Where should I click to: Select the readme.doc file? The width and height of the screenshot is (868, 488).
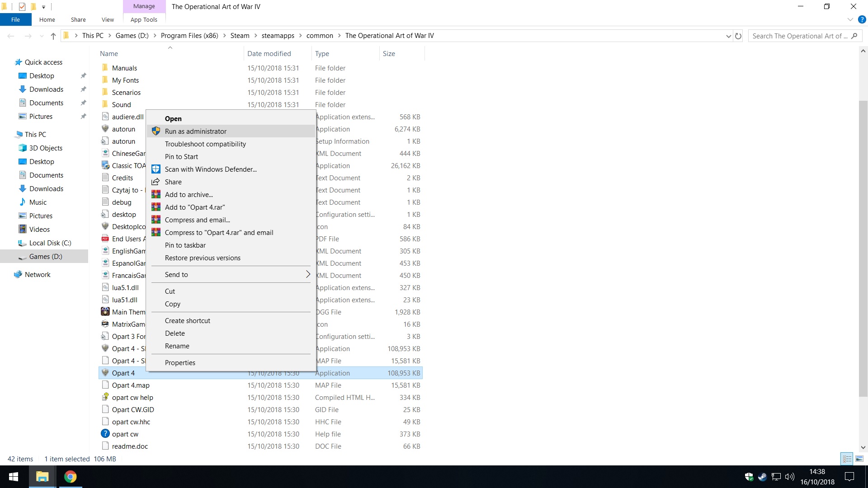(130, 446)
